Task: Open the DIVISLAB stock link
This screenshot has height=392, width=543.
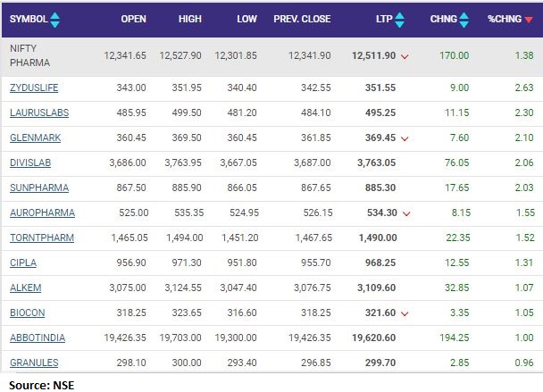Action: click(x=30, y=163)
